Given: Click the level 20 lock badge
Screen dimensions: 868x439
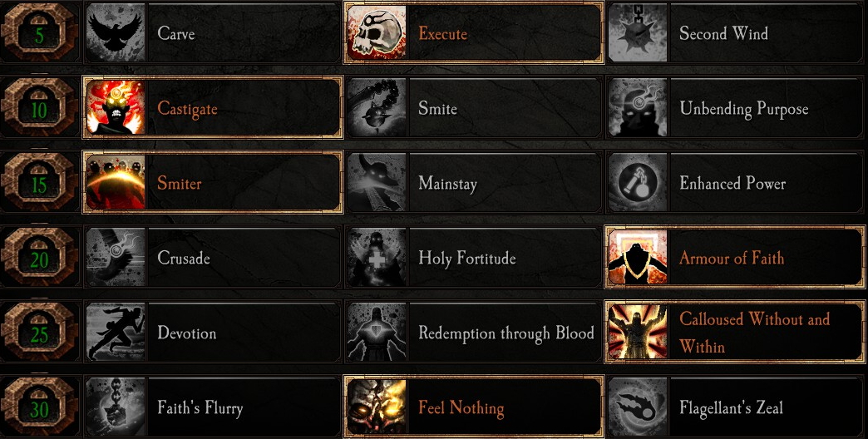Looking at the screenshot, I should pyautogui.click(x=39, y=258).
